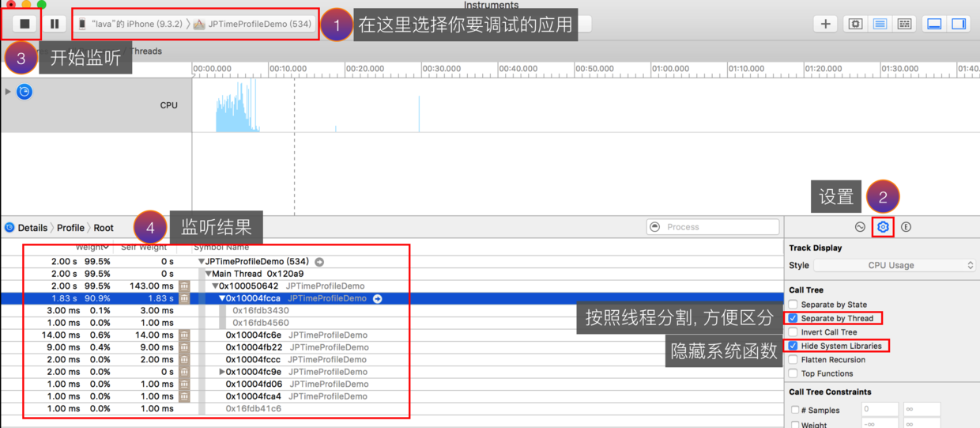Click the # Samples maximum value field

(921, 410)
